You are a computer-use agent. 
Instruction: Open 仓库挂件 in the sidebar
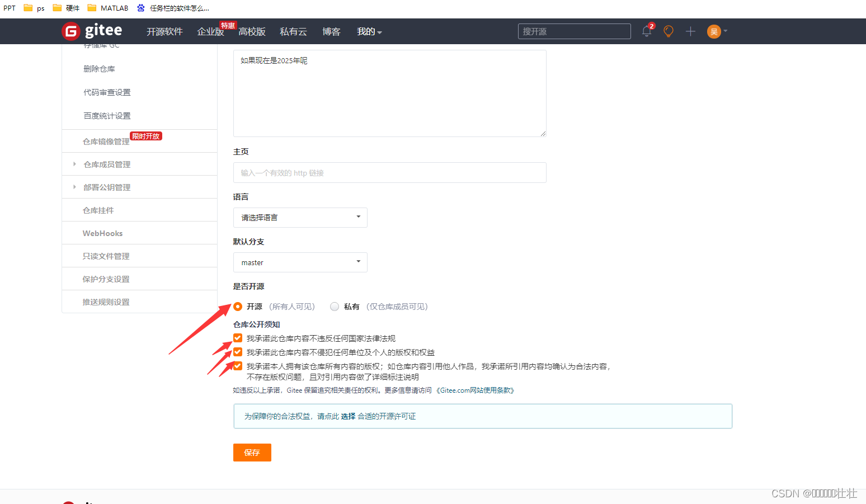98,210
